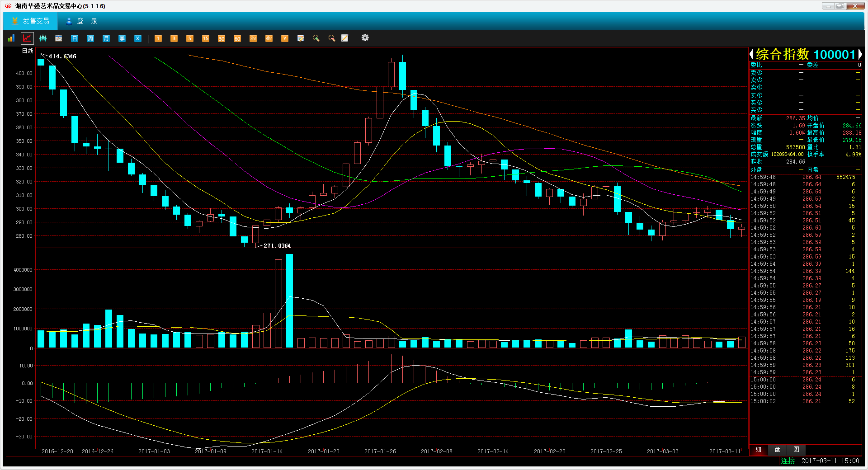Select 4hr period icon
Screen dimensions: 868x470
(269, 38)
